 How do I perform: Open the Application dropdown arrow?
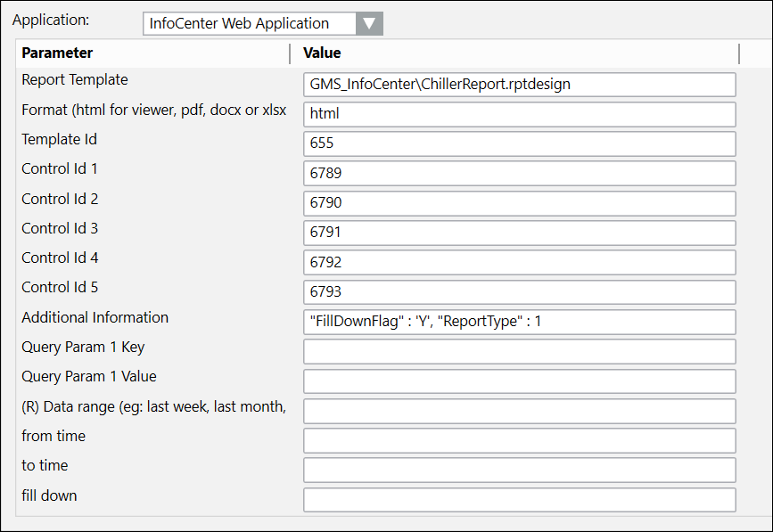point(368,23)
